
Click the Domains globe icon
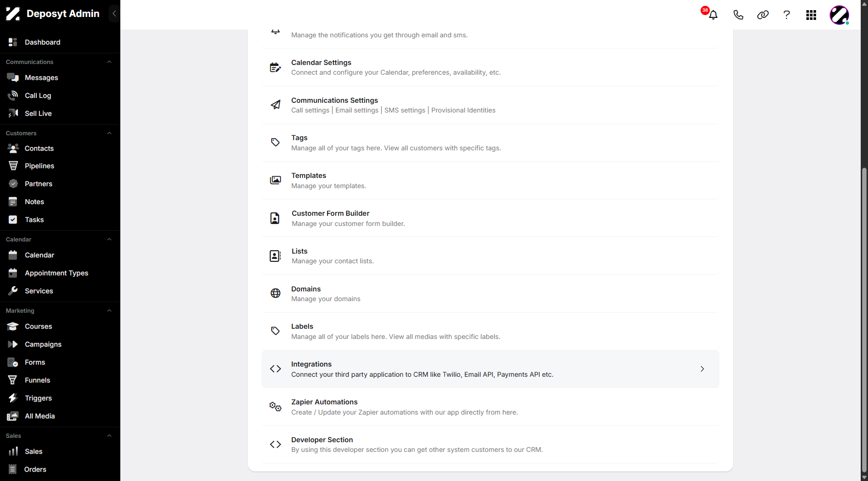(275, 293)
